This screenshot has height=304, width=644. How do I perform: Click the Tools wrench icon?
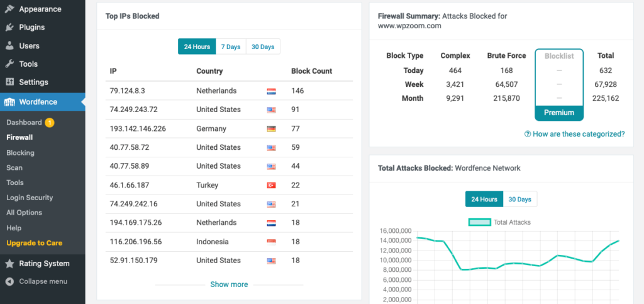[x=9, y=64]
